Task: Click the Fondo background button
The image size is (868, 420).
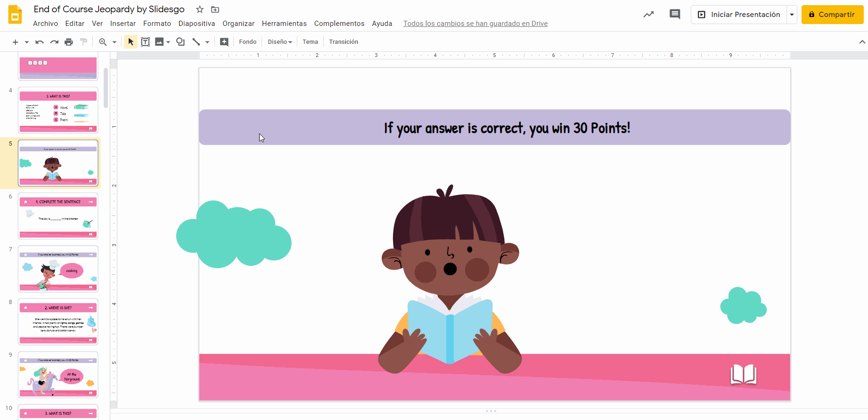Action: click(248, 42)
